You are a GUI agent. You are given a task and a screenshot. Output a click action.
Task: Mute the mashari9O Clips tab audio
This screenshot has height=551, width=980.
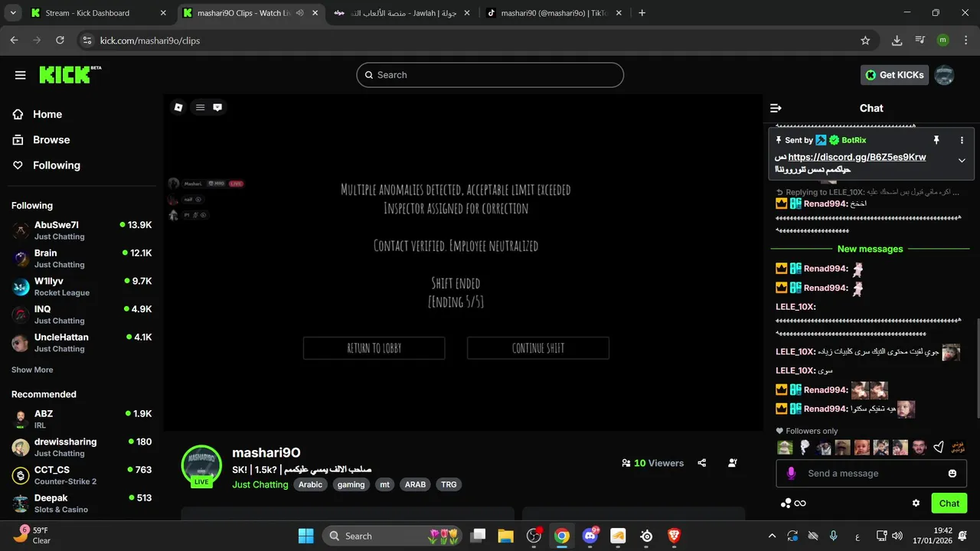pyautogui.click(x=299, y=13)
